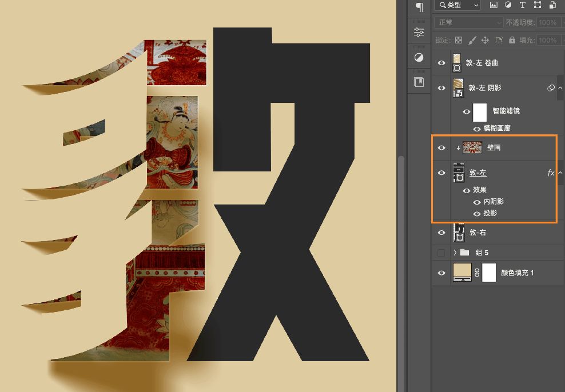Hide the 壁画 layer
Screen dimensions: 565x392
pyautogui.click(x=441, y=147)
